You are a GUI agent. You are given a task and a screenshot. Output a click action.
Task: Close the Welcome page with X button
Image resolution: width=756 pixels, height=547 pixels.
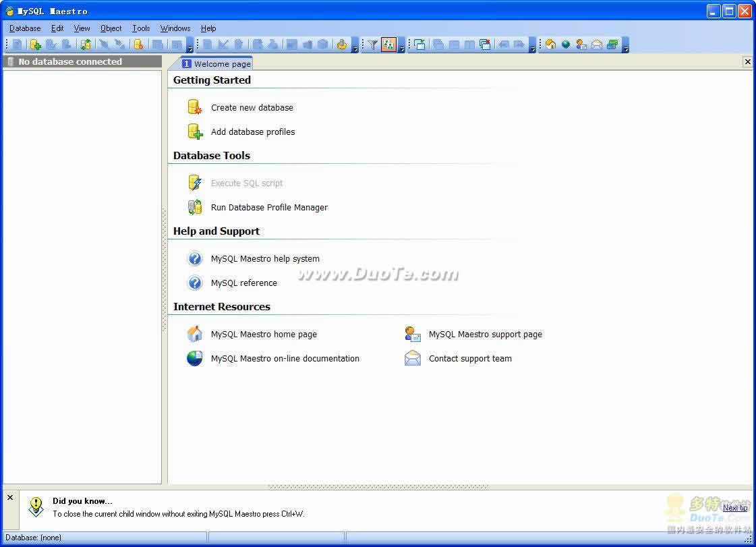coord(747,62)
